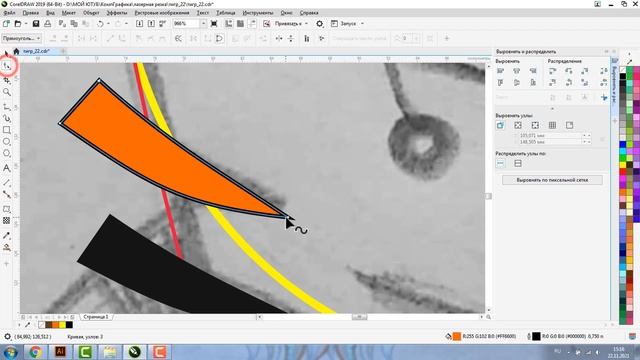Screen dimensions: 640x360
Task: Pick the orange swatch in document palette
Action: 55,325
